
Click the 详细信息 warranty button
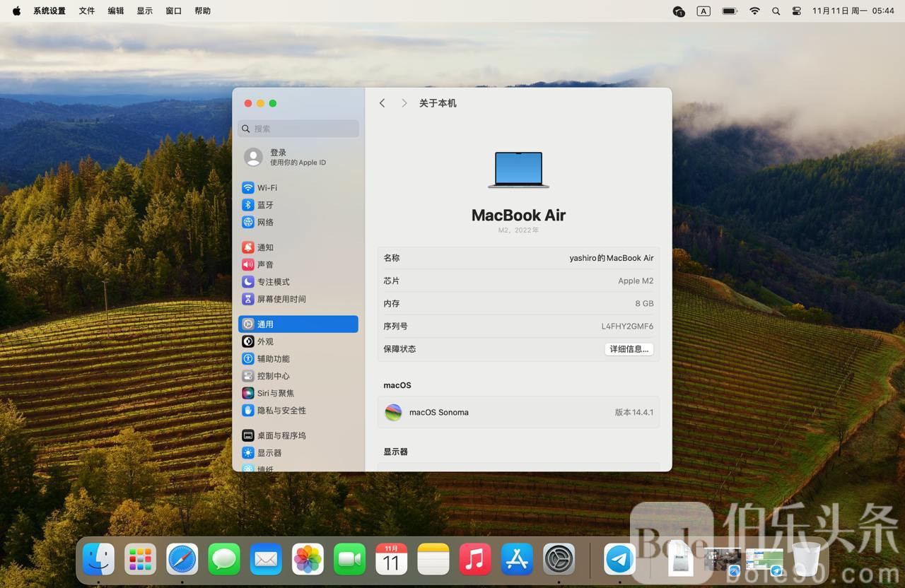click(x=629, y=349)
